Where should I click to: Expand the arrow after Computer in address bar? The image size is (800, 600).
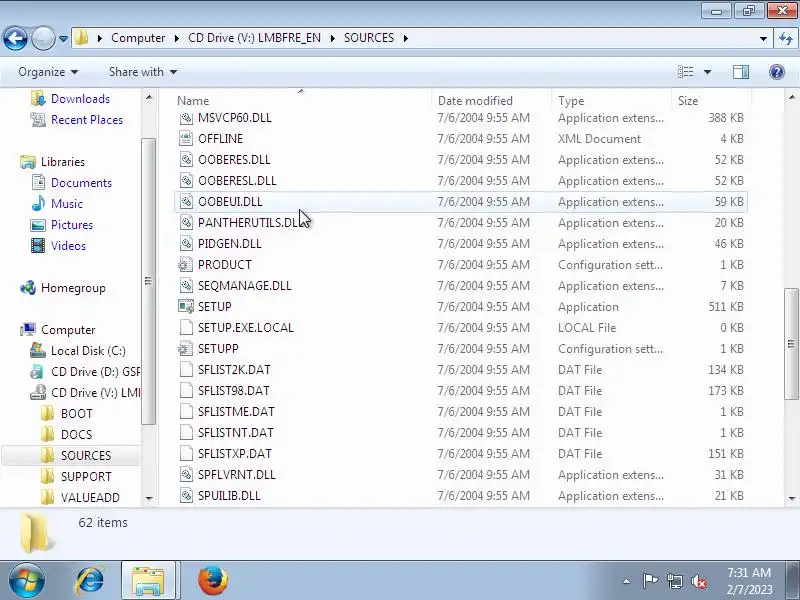click(x=177, y=38)
